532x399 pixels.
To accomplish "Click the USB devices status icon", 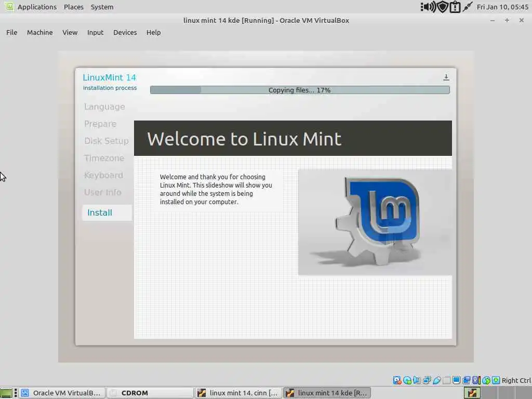I will pyautogui.click(x=436, y=380).
